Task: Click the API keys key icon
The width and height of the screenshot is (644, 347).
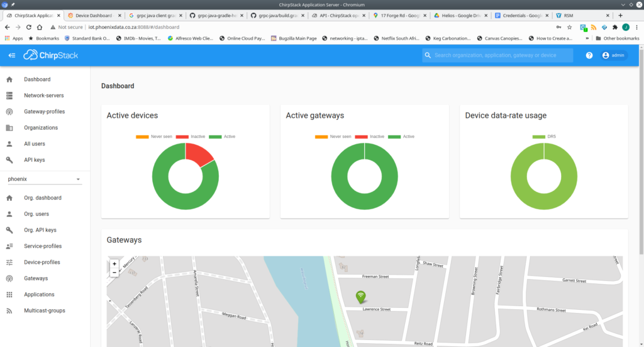Action: [9, 160]
